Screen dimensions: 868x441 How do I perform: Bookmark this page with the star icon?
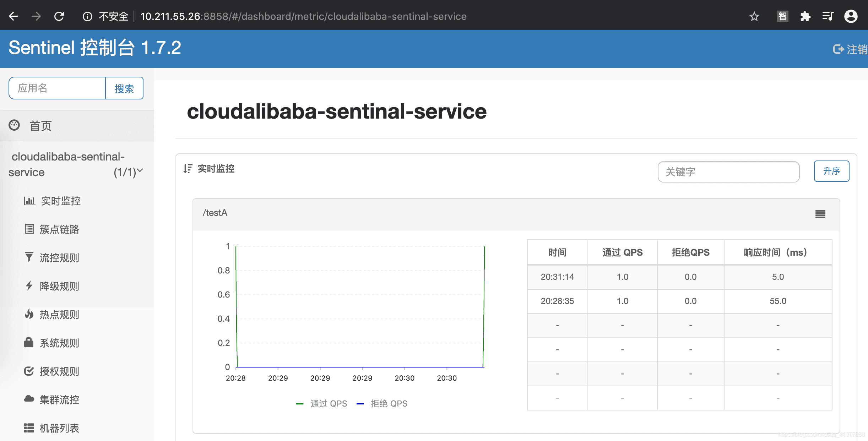pos(754,16)
